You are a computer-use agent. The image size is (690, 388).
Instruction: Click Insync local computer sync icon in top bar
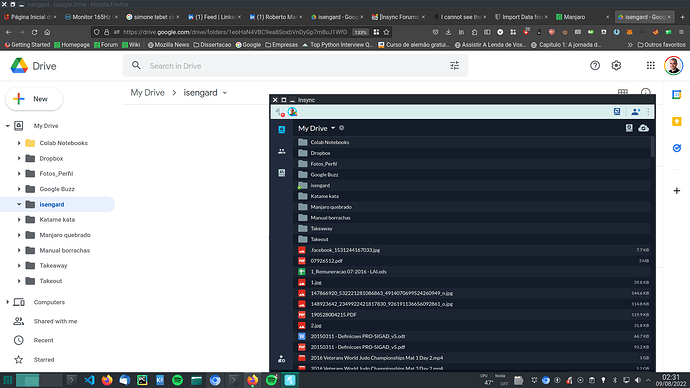[x=617, y=112]
